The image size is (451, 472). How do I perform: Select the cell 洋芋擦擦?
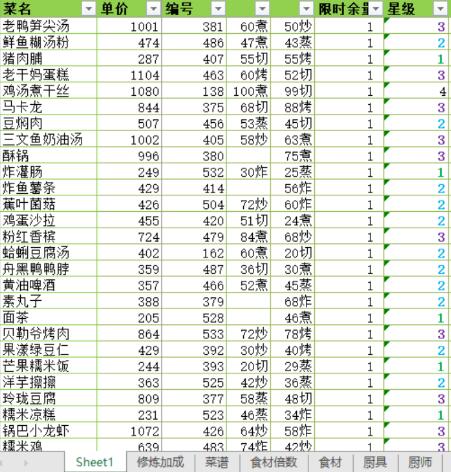48,382
